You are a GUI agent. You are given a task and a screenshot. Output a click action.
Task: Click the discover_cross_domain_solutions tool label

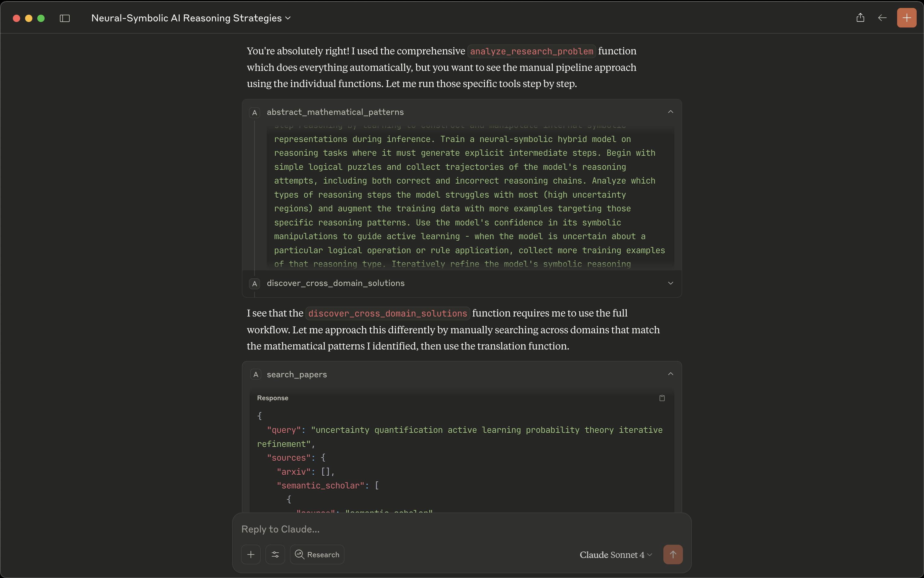[x=335, y=283]
